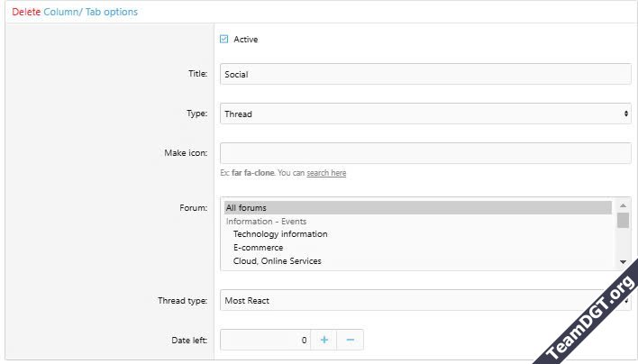The height and width of the screenshot is (364, 638).
Task: Select 'Cloud, Online Services' forum
Action: point(277,261)
